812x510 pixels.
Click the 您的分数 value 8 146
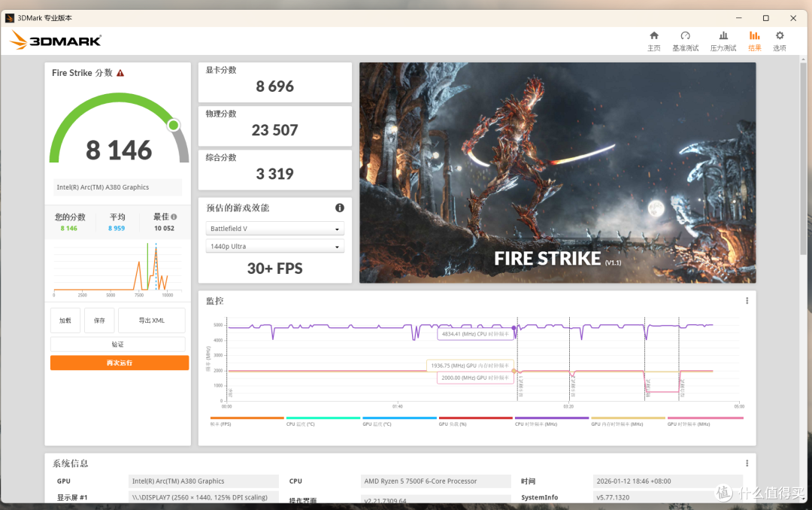69,228
